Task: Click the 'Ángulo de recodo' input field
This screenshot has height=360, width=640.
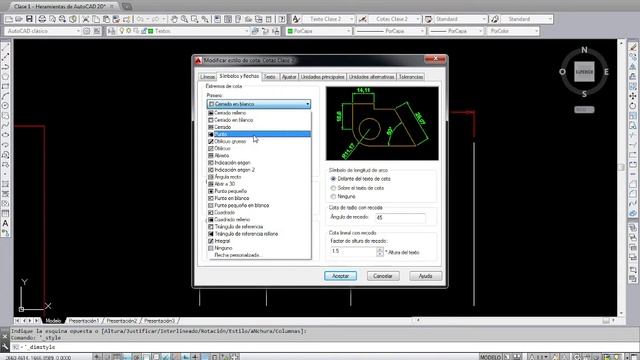Action: (400, 218)
